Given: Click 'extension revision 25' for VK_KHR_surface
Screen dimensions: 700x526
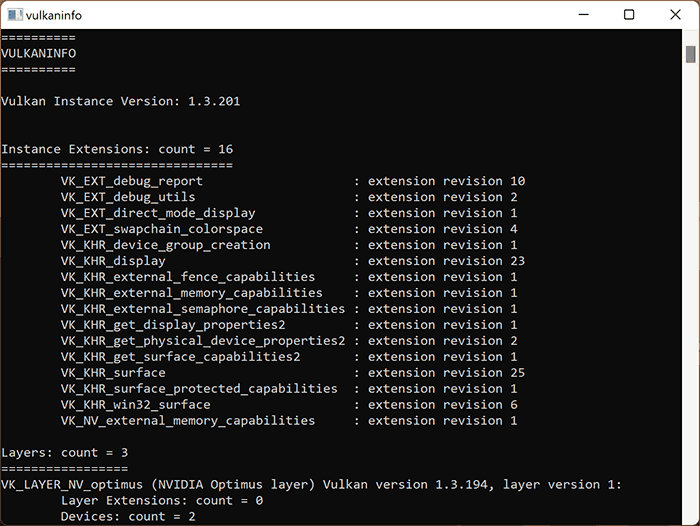Looking at the screenshot, I should click(x=446, y=373).
